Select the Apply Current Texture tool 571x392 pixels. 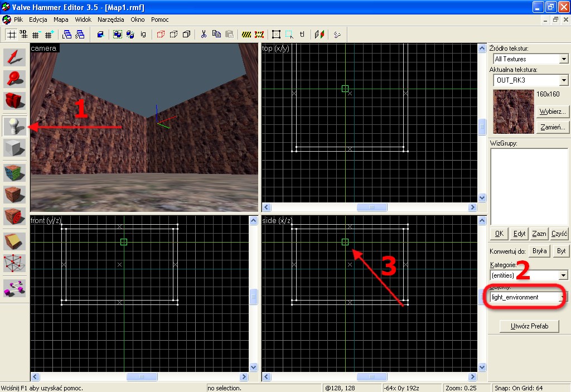(14, 195)
